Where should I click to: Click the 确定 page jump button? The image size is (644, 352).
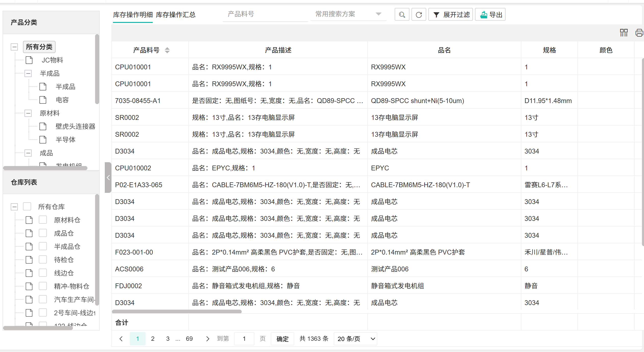tap(282, 339)
